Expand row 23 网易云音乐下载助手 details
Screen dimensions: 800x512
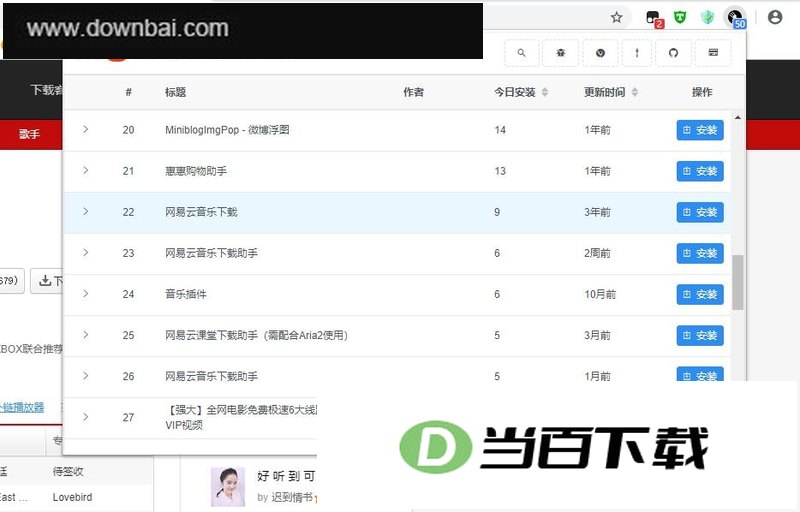click(x=85, y=253)
